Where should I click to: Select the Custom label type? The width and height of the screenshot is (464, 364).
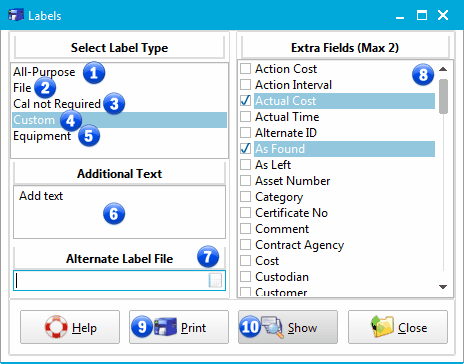[119, 120]
